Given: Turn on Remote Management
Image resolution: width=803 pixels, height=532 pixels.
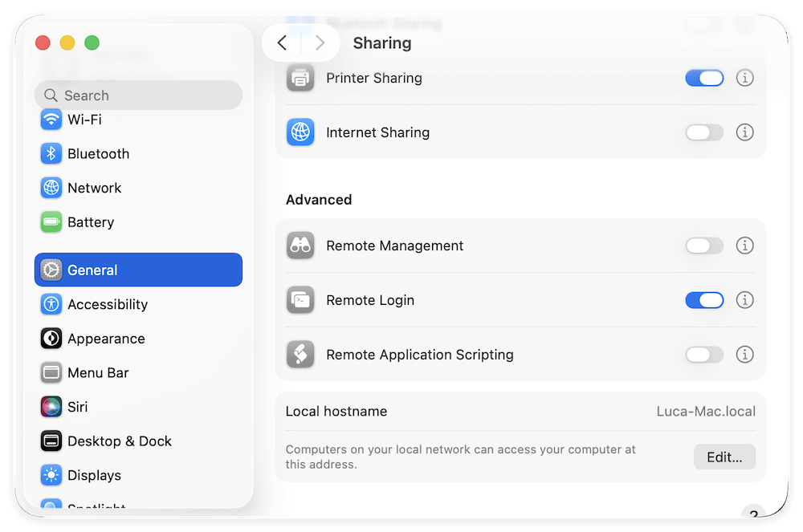Looking at the screenshot, I should [x=704, y=246].
